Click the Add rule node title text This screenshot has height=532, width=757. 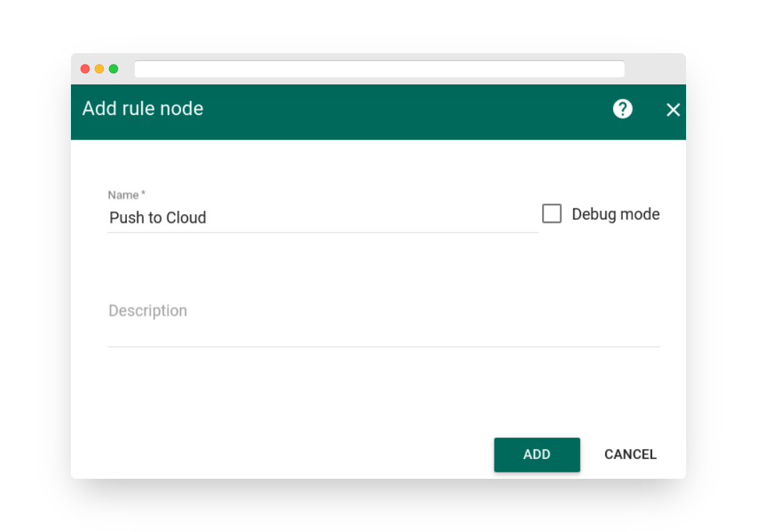[x=143, y=109]
